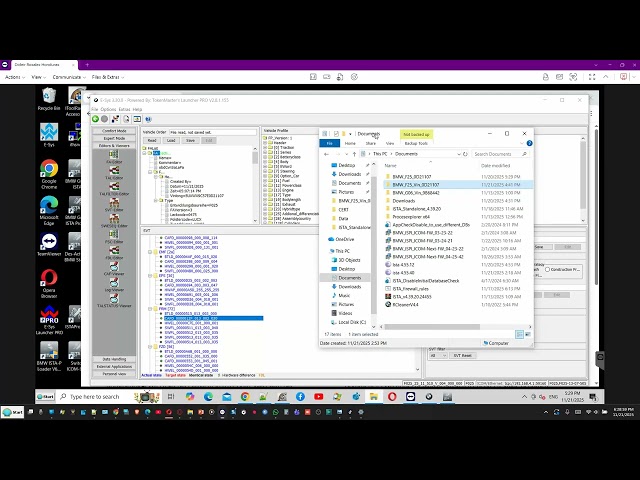Click the refresh icon in Explorer address bar
Image resolution: width=640 pixels, height=480 pixels.
coord(465,154)
